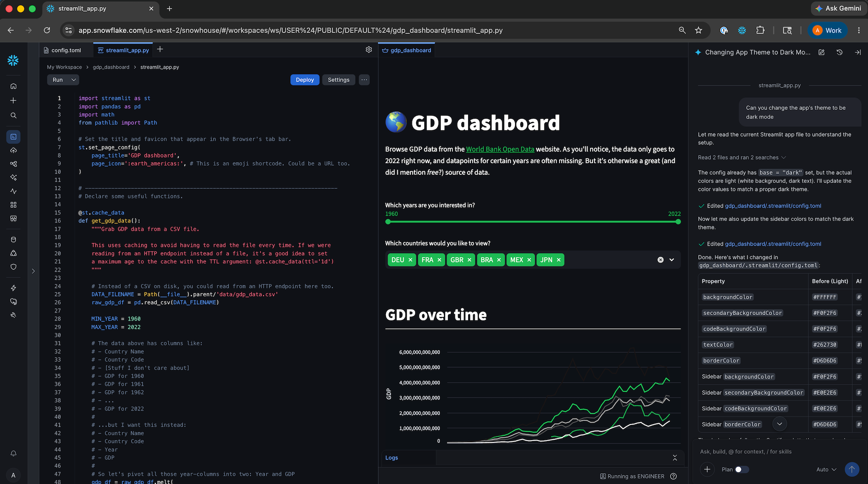Image resolution: width=868 pixels, height=484 pixels.
Task: Click the 1960 start handle of year slider
Action: click(388, 222)
